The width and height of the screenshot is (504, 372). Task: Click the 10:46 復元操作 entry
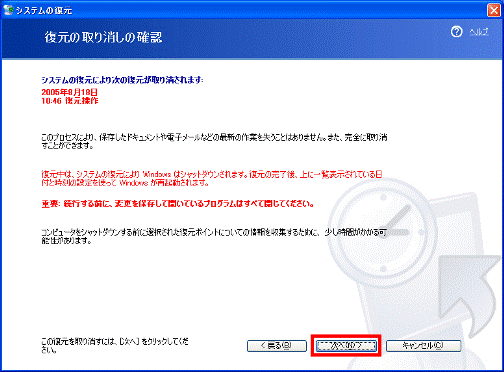(x=70, y=101)
